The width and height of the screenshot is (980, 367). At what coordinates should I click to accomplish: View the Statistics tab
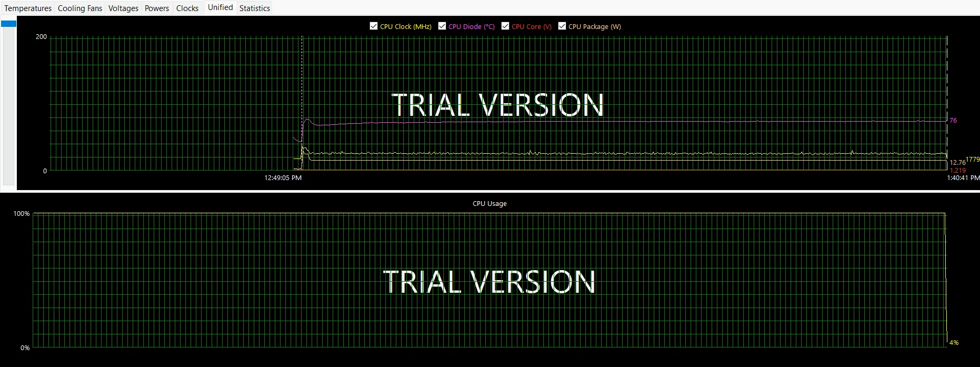tap(254, 8)
